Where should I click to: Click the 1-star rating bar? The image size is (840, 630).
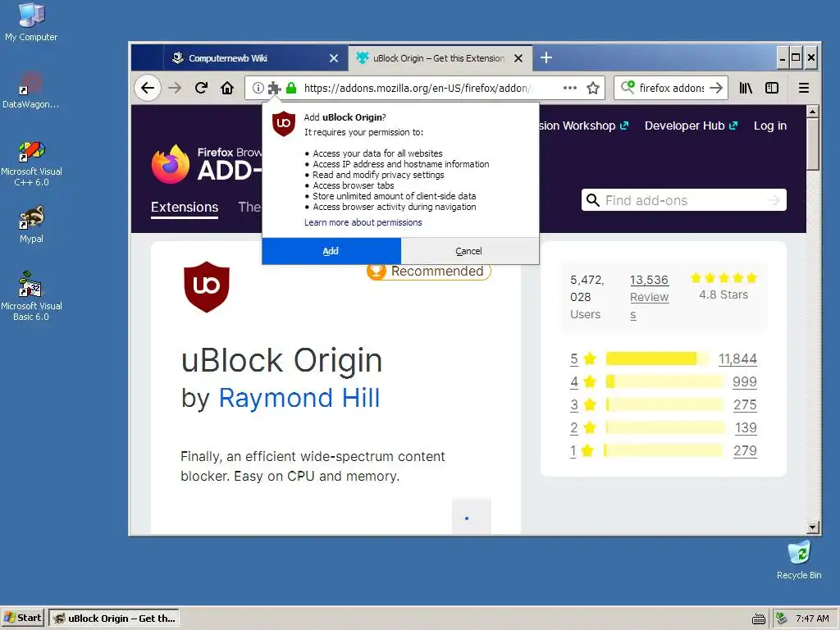[x=663, y=450]
